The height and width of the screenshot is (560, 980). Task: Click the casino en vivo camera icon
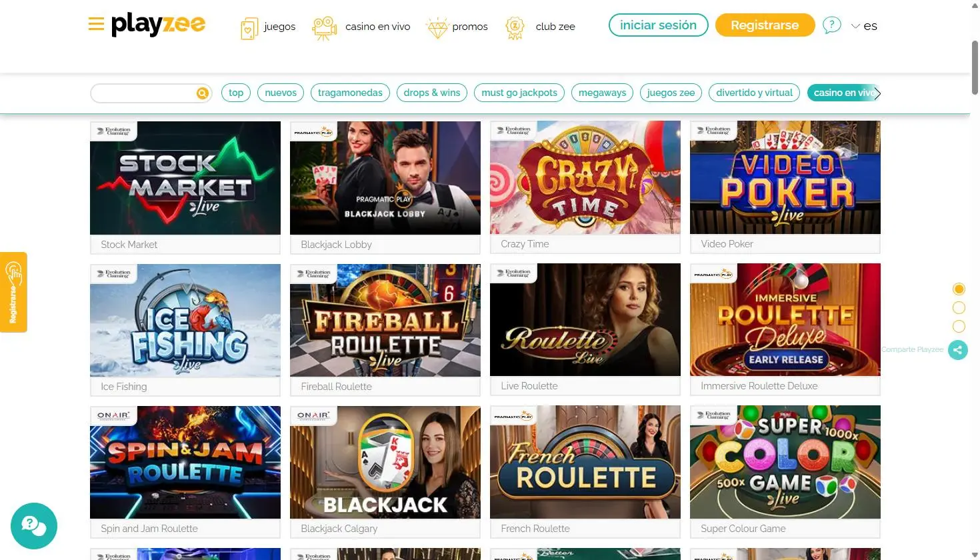pyautogui.click(x=325, y=28)
